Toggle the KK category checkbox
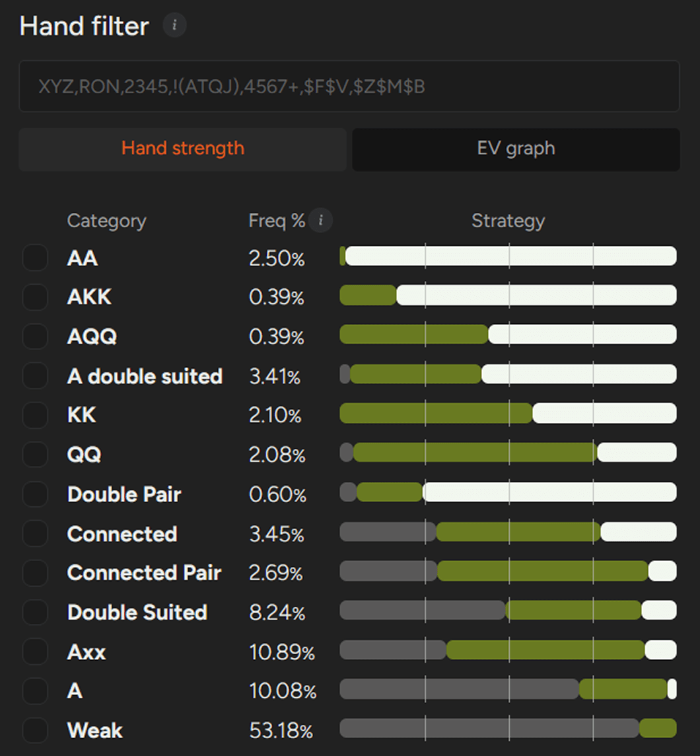This screenshot has width=700, height=756. coord(35,415)
